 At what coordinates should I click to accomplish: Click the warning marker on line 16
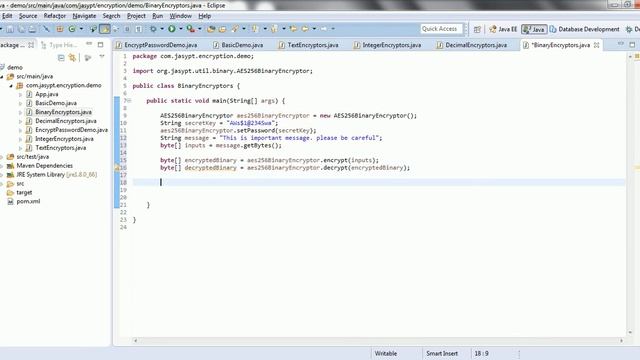click(117, 168)
